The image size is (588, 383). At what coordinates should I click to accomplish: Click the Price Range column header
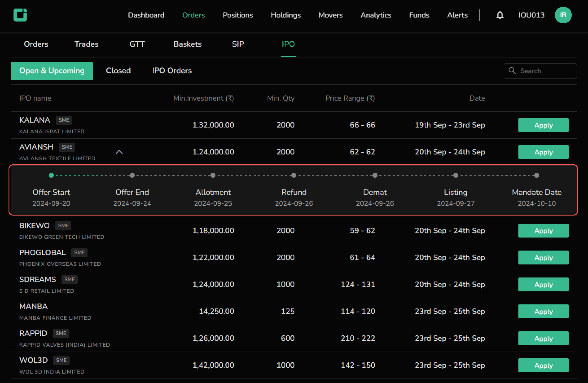(x=350, y=98)
